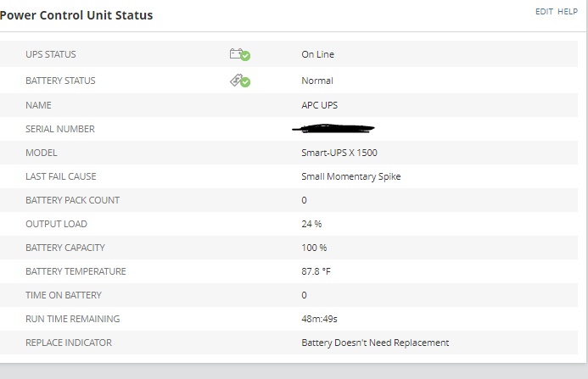Click the LAST FAIL CAUSE label
Viewport: 588px width, 379px height.
click(60, 176)
